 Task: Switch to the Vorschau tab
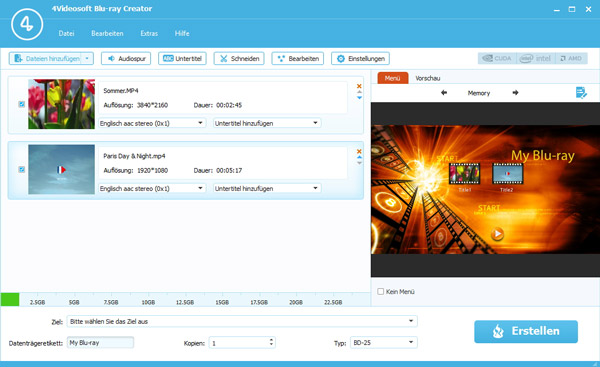click(x=427, y=78)
